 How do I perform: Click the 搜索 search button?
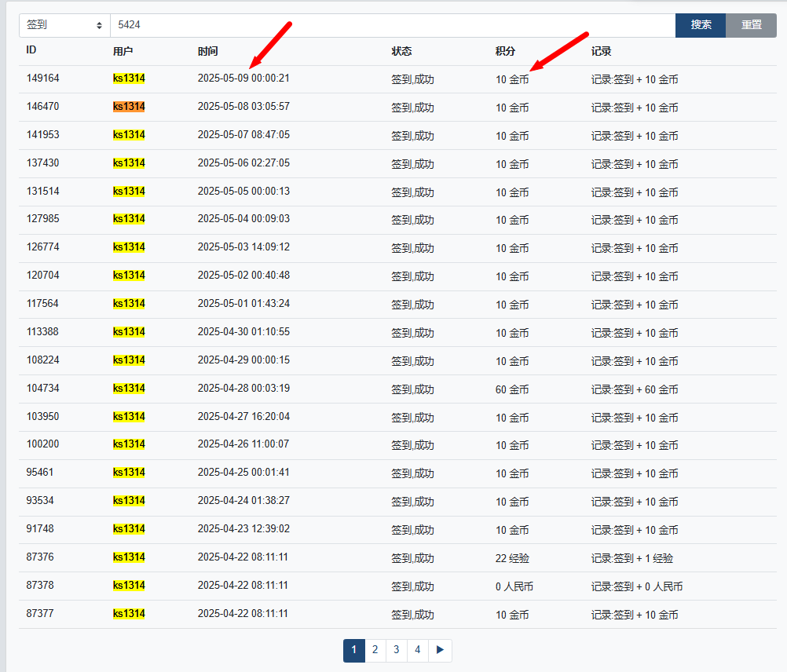point(701,25)
